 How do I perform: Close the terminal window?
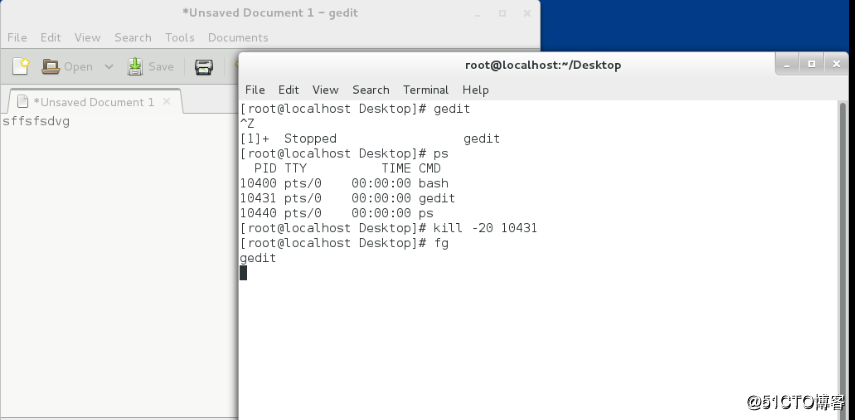click(x=836, y=64)
